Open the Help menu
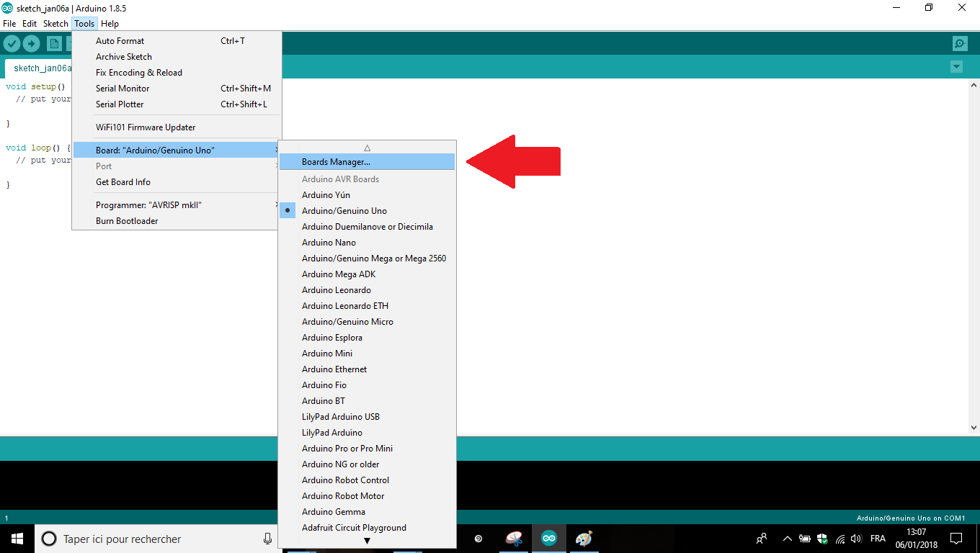 (x=110, y=24)
